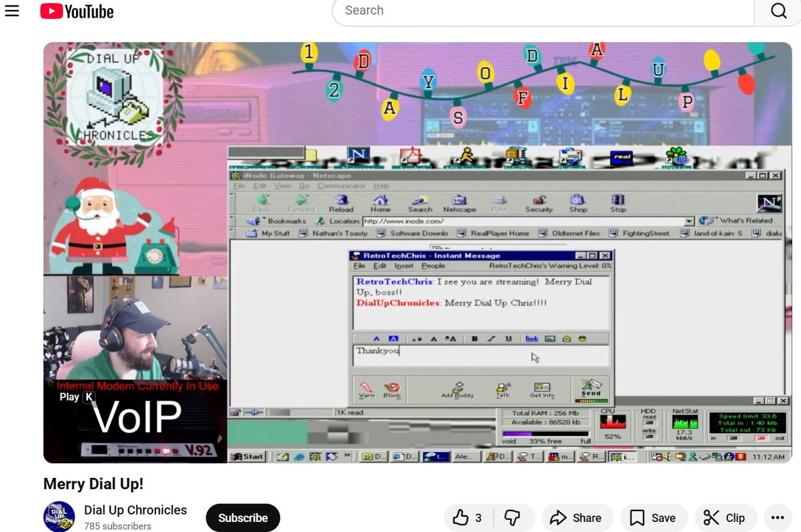Dislike the video with thumbs down
The width and height of the screenshot is (801, 532).
(512, 518)
